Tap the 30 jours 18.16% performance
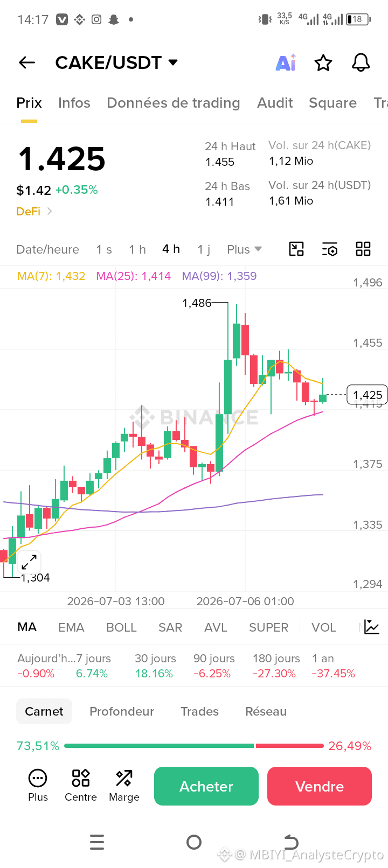The width and height of the screenshot is (388, 868). pos(155,666)
